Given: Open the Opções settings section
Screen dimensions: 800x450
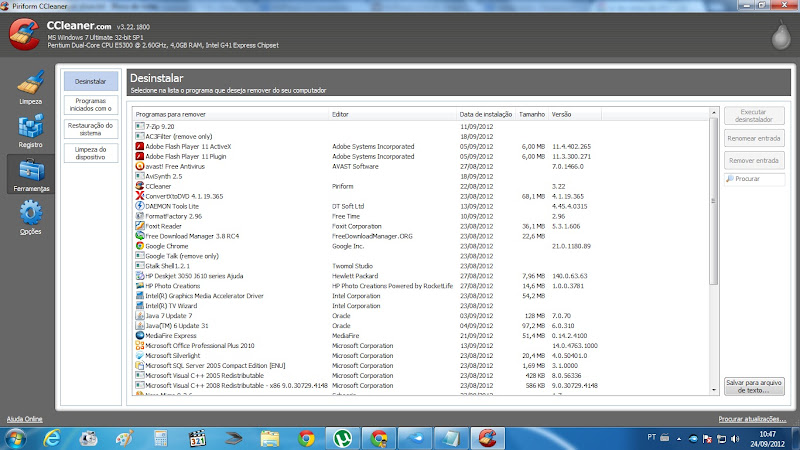Looking at the screenshot, I should pos(31,217).
